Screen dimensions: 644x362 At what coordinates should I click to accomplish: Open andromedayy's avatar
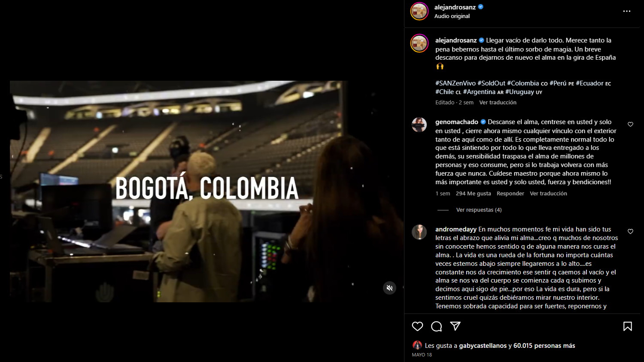419,232
